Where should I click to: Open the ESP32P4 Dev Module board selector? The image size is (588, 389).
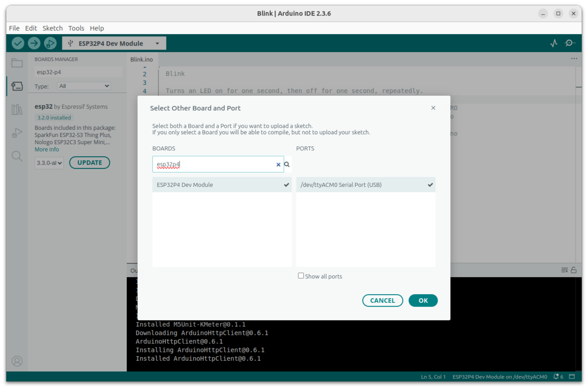pos(114,43)
